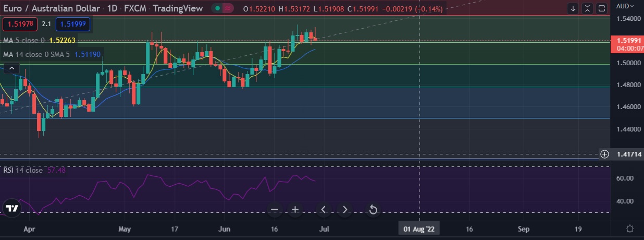Click the blue buy price 1.51999

(x=73, y=24)
